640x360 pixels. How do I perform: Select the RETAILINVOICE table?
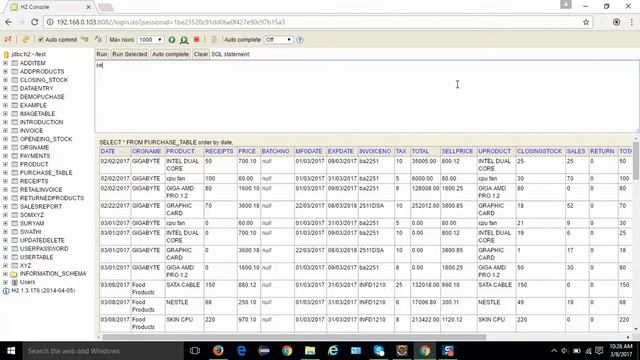pos(41,189)
